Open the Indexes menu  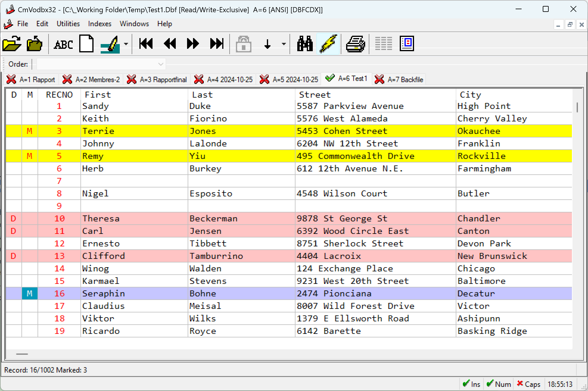pyautogui.click(x=99, y=24)
